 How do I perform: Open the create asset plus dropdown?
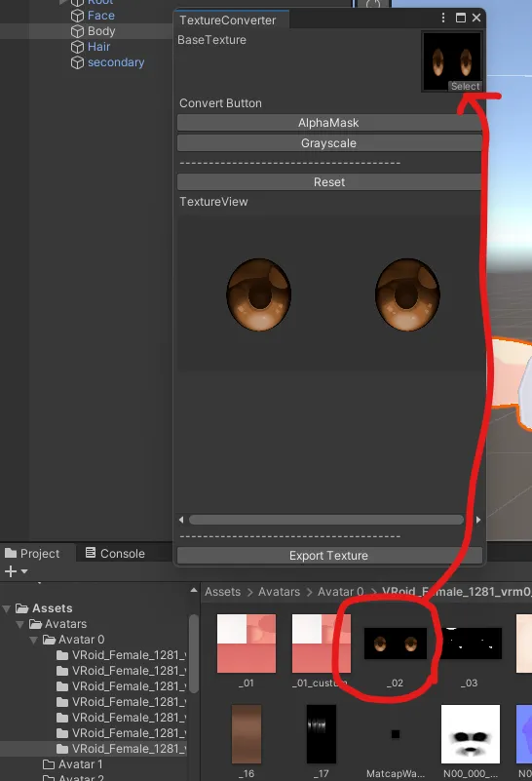pyautogui.click(x=16, y=571)
